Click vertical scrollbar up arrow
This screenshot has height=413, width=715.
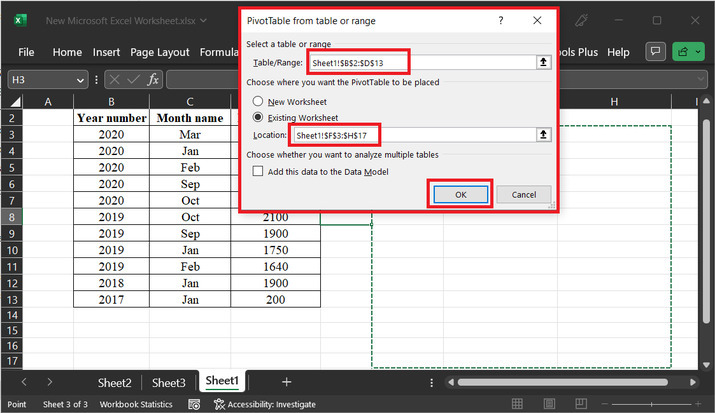tap(706, 101)
